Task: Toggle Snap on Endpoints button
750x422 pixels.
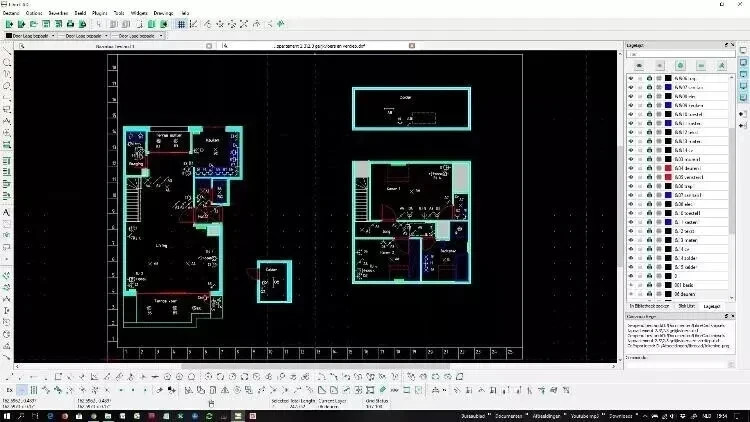Action: (46, 390)
